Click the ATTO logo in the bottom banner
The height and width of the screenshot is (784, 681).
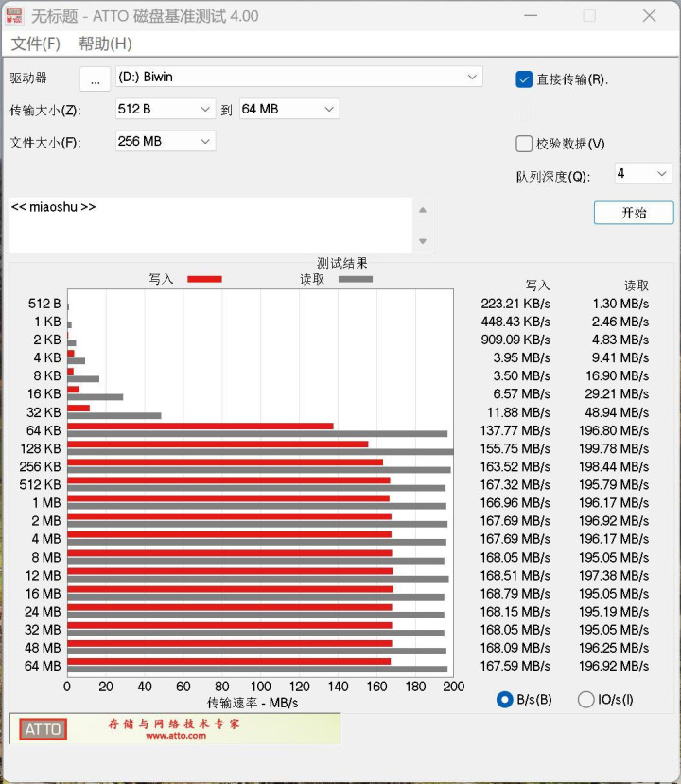(x=43, y=729)
